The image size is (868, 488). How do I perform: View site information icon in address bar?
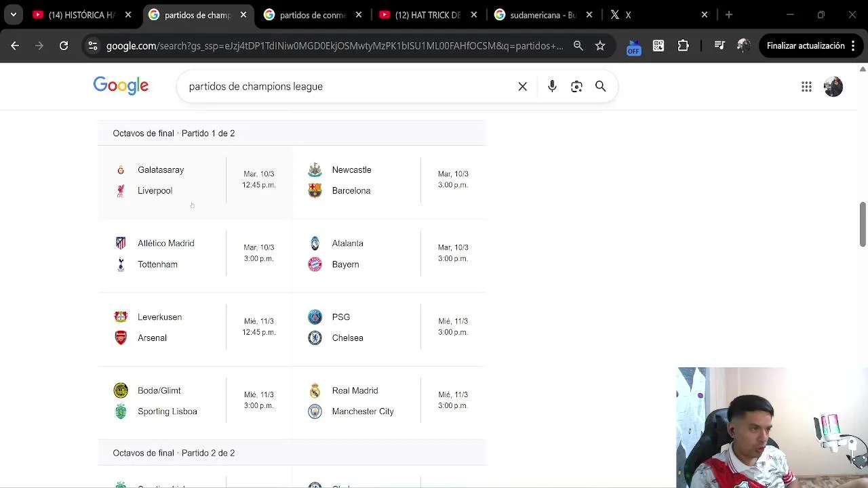[x=93, y=46]
